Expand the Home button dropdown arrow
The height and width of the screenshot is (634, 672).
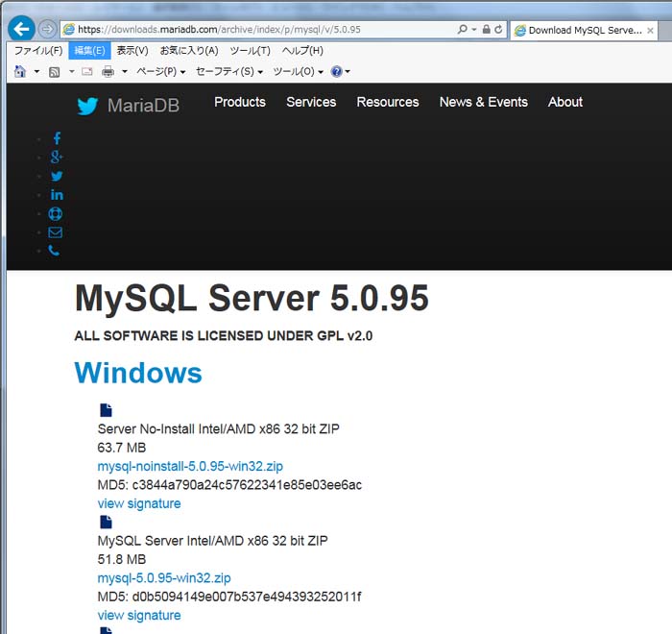pos(36,71)
